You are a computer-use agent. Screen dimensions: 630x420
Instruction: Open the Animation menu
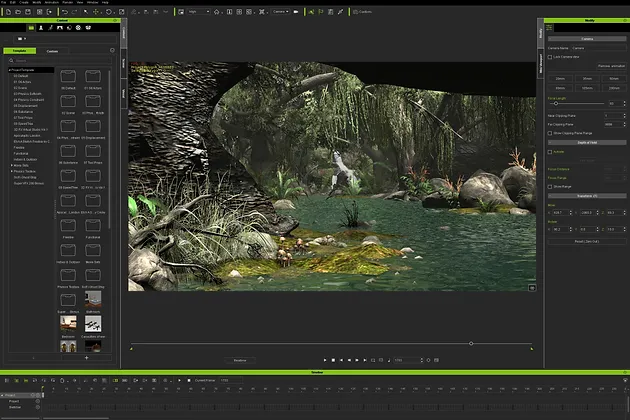click(x=51, y=2)
